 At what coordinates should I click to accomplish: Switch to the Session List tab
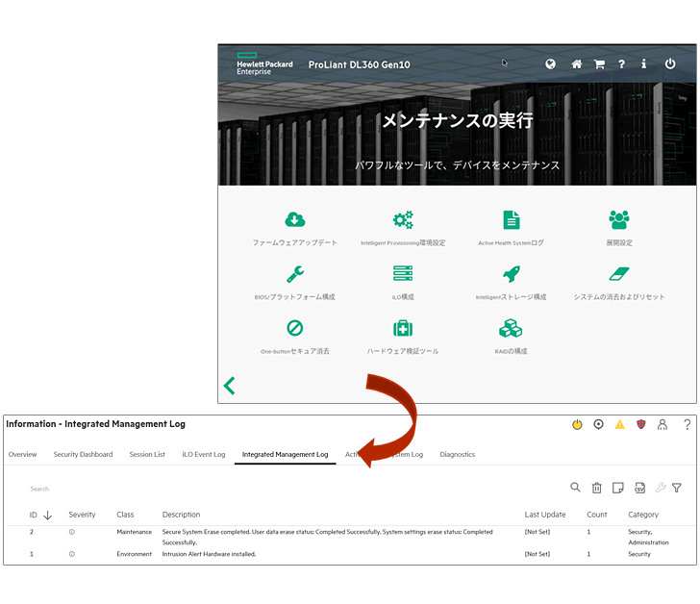click(x=147, y=455)
